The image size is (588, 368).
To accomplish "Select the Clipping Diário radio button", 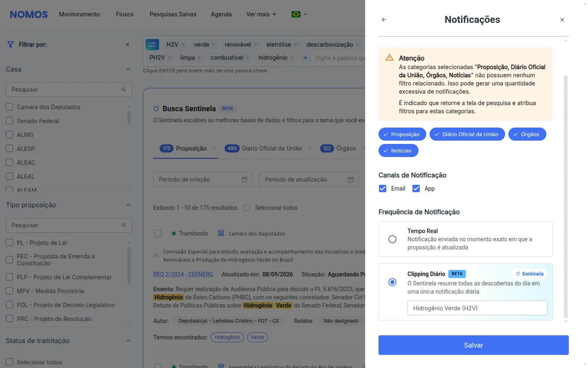I will tap(392, 282).
